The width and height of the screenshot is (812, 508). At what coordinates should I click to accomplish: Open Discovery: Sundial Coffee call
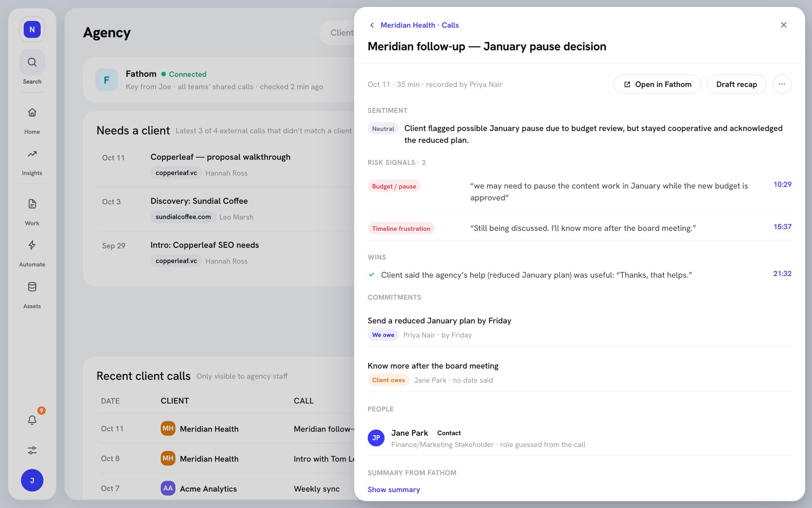point(199,201)
